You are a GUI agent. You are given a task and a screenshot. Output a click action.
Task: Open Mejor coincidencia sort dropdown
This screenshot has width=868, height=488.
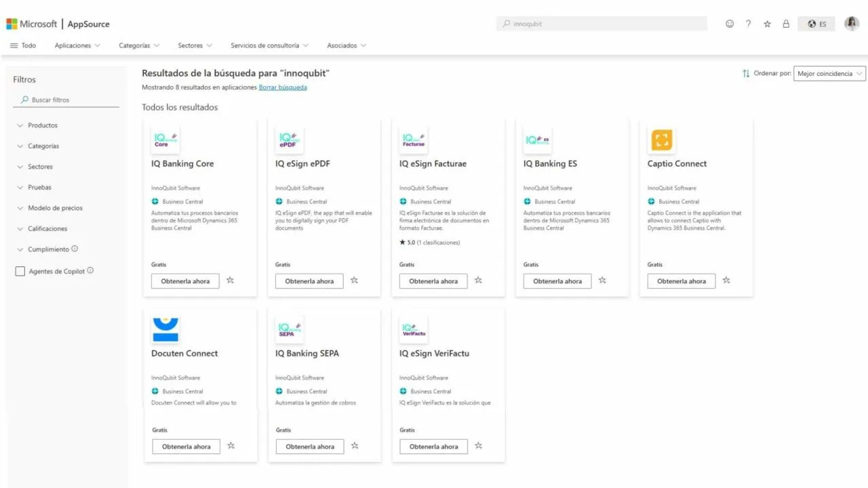[x=830, y=73]
